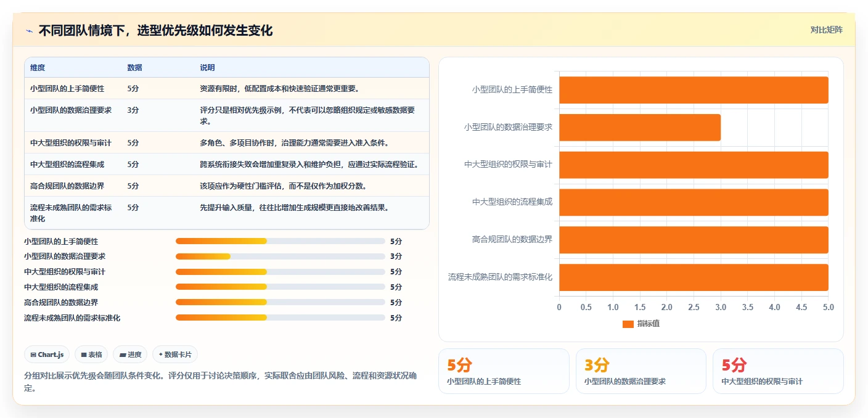Click table cell 高合规团队的数据边界
Image resolution: width=868 pixels, height=418 pixels.
(67, 186)
